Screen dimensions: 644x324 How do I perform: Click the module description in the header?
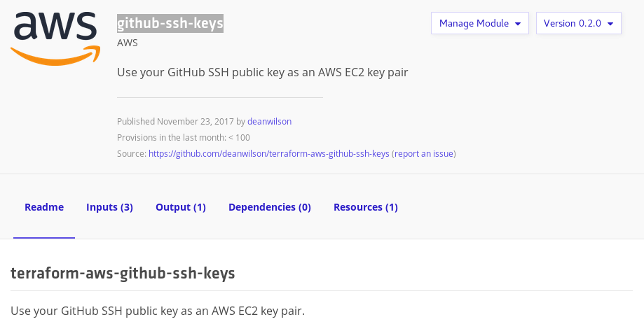pyautogui.click(x=263, y=72)
